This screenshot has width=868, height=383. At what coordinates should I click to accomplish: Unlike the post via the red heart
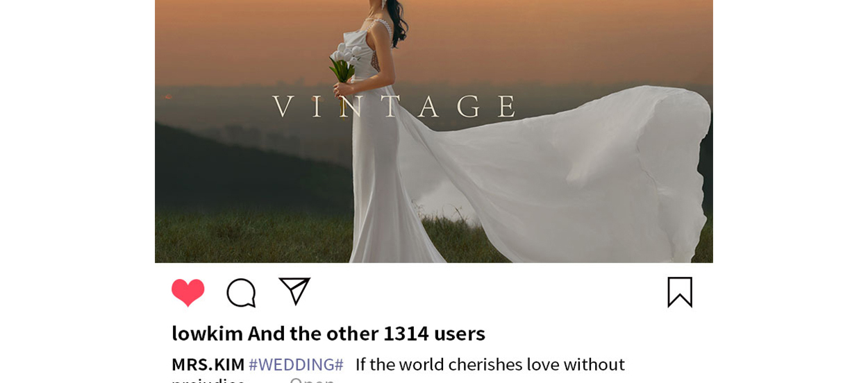coord(187,292)
